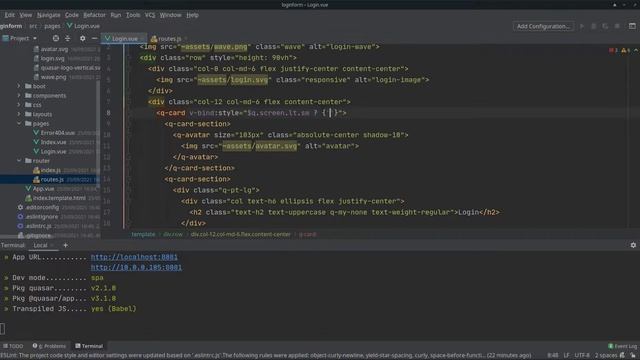Open Project panel settings gear
This screenshot has height=360, width=640.
82,38
